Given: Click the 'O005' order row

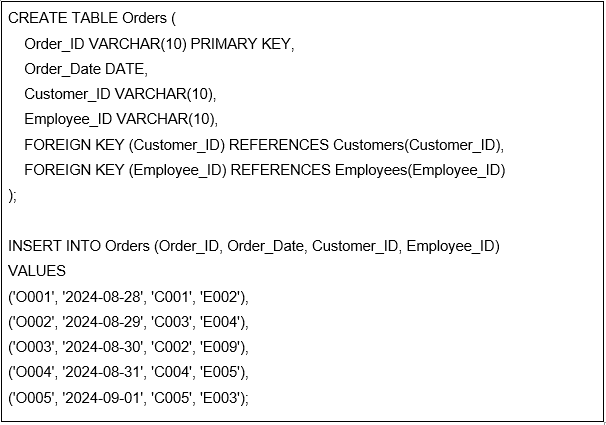Looking at the screenshot, I should (128, 398).
